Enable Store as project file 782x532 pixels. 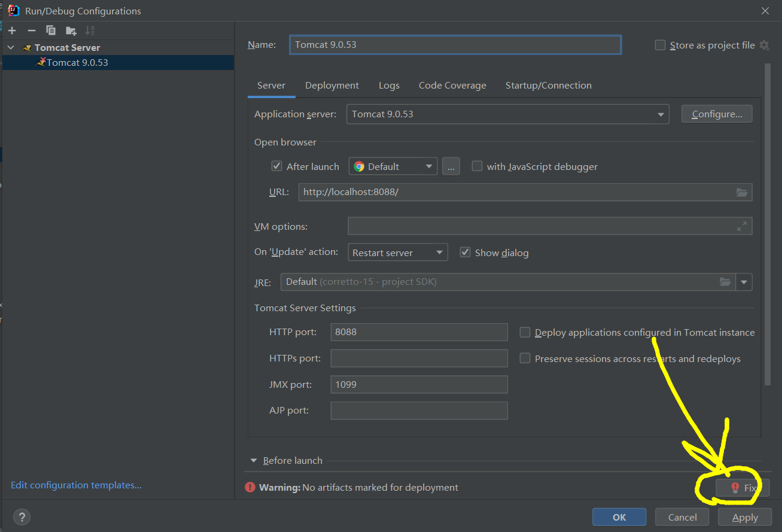[x=660, y=45]
